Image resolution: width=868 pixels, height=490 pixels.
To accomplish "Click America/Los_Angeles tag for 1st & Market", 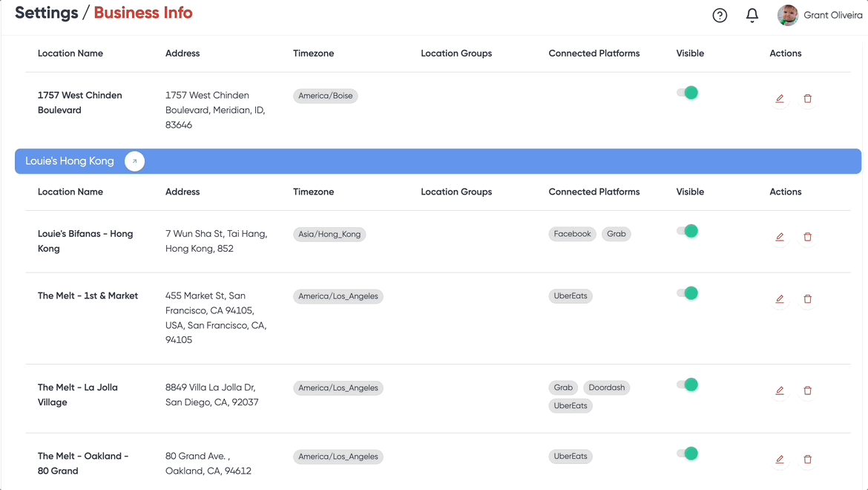I will [338, 296].
